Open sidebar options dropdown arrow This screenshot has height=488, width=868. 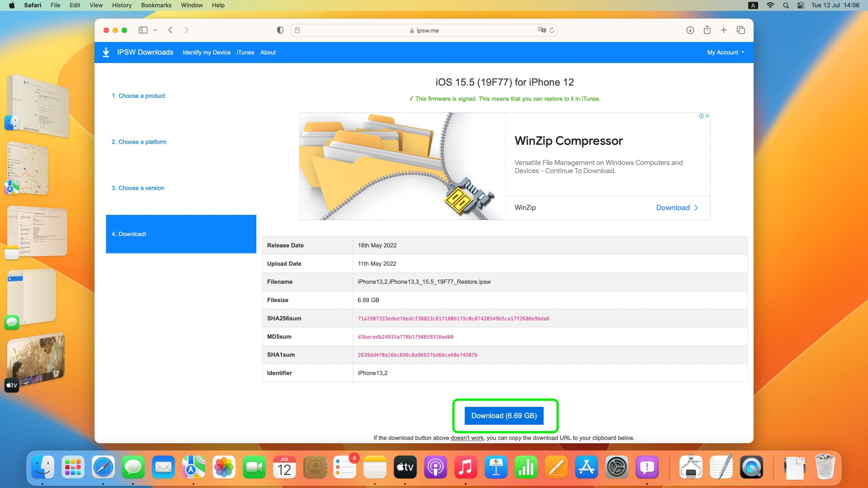point(155,30)
